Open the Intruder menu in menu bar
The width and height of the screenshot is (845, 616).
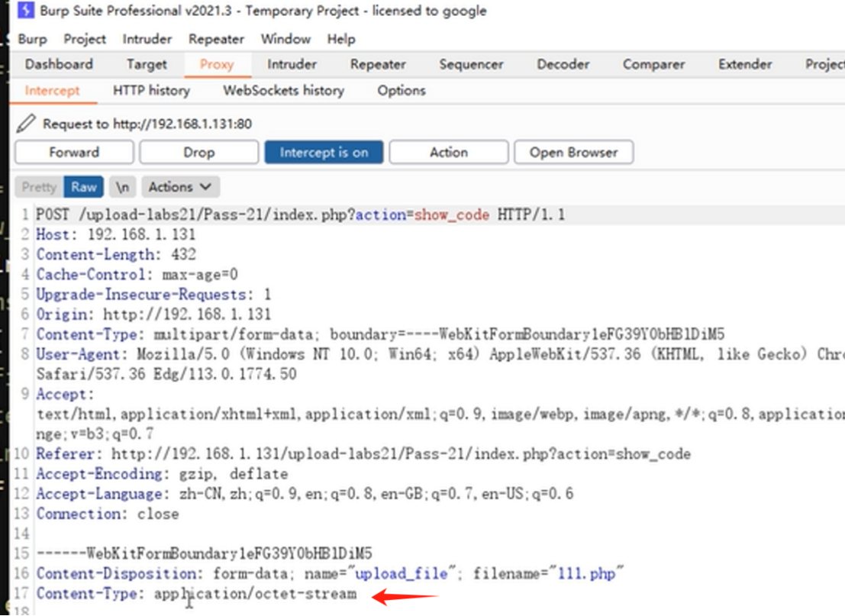tap(147, 39)
